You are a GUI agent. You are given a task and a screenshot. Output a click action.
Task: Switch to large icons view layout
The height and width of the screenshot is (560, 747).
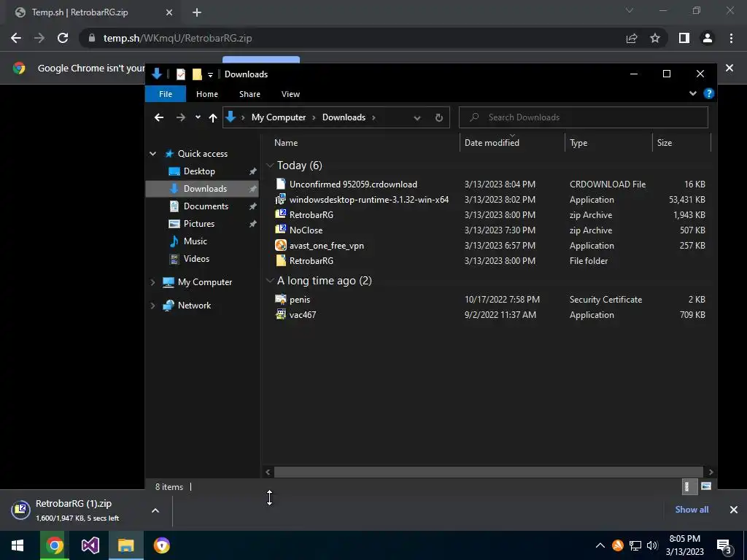tap(706, 486)
